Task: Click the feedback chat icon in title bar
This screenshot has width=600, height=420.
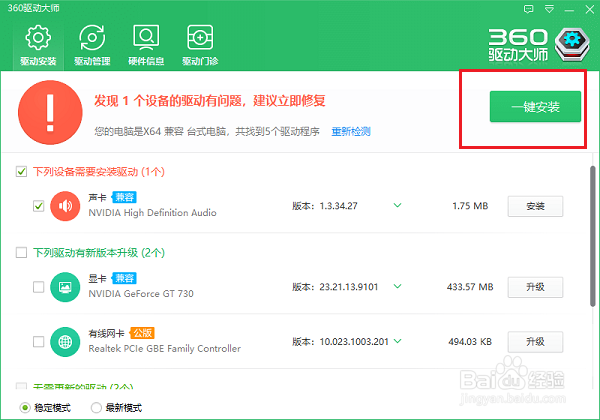Action: pos(528,9)
